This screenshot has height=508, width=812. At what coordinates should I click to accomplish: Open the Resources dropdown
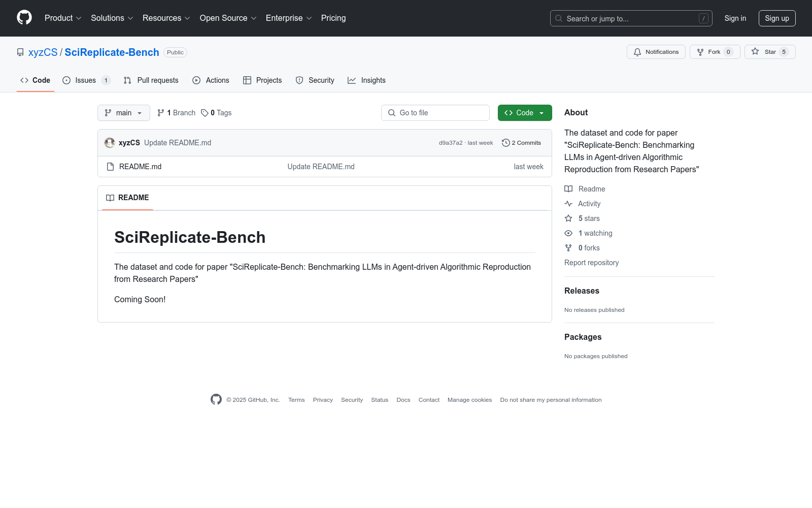[166, 18]
